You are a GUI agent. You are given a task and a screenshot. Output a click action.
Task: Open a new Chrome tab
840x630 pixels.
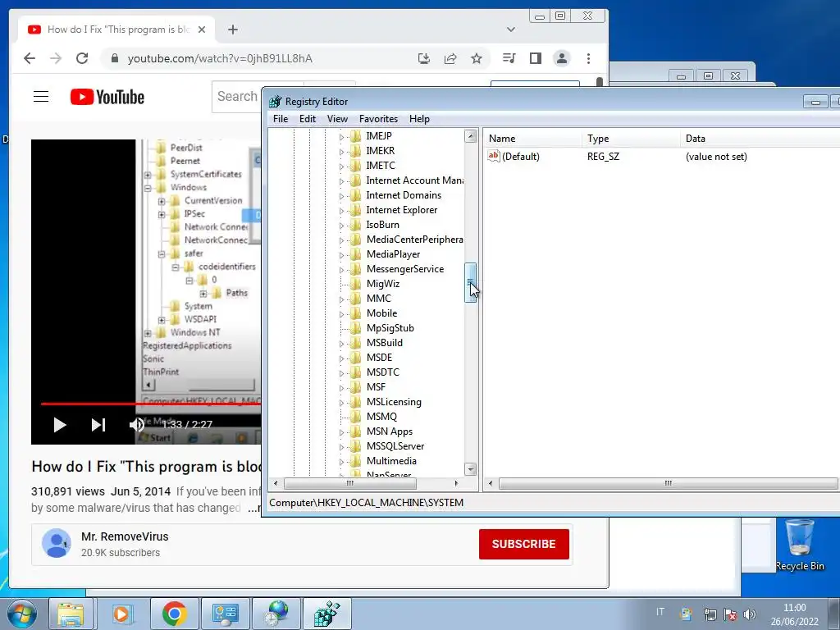(x=232, y=30)
